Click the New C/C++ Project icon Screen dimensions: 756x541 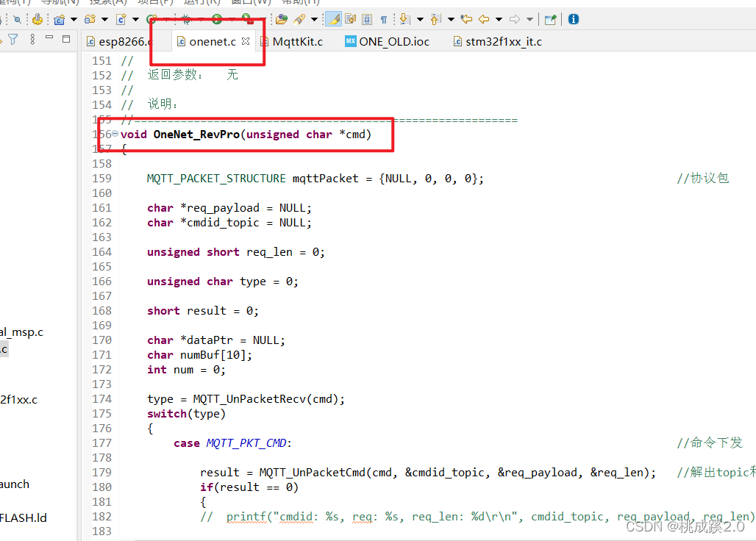point(60,19)
